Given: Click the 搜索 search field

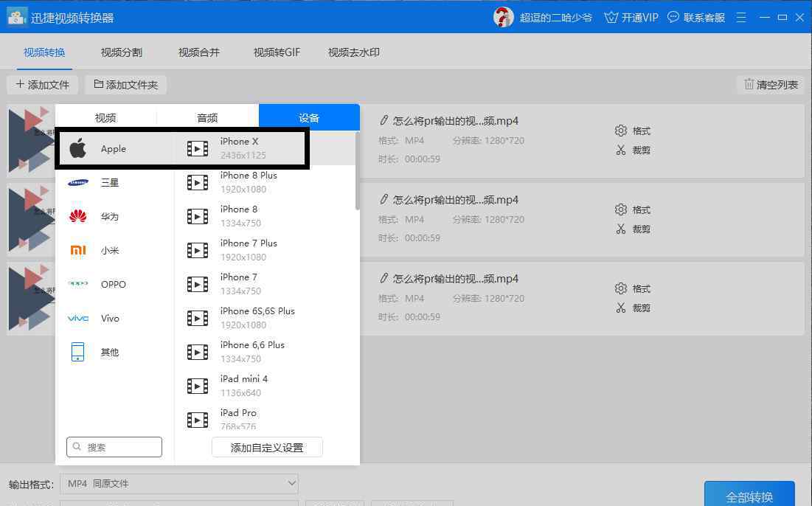Looking at the screenshot, I should [114, 447].
